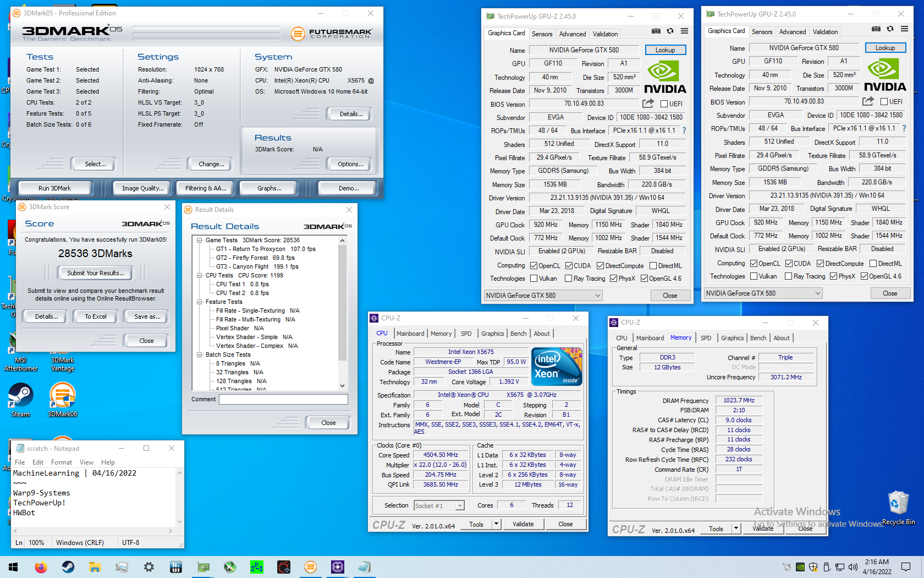The height and width of the screenshot is (578, 924).
Task: Open Settings gear icon in the taskbar
Action: click(148, 567)
